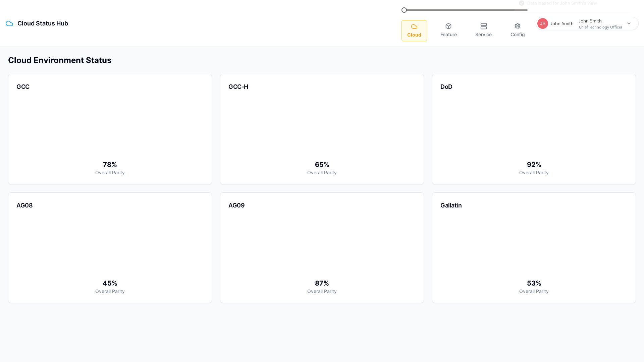
Task: Expand the John Smith user dropdown chevron
Action: coord(629,23)
